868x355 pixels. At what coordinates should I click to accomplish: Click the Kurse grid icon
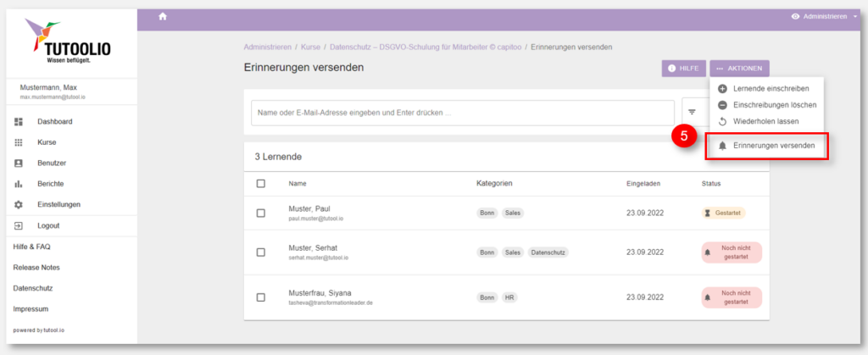coord(19,142)
